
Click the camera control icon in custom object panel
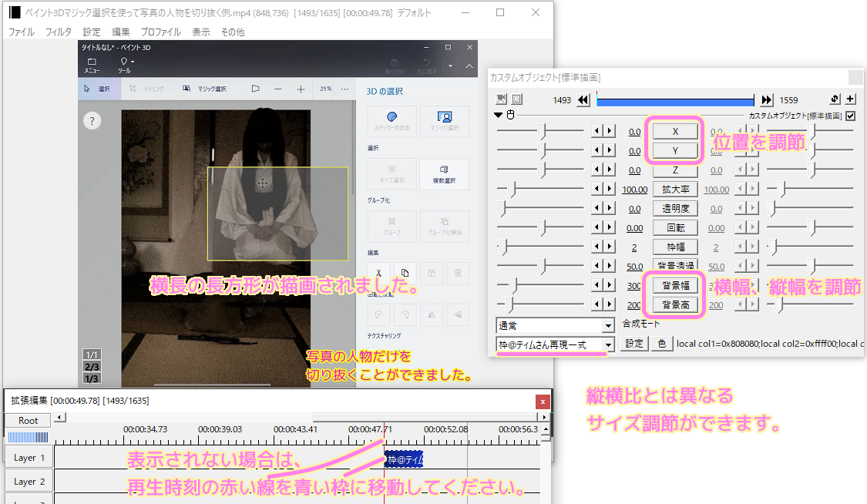[x=502, y=99]
